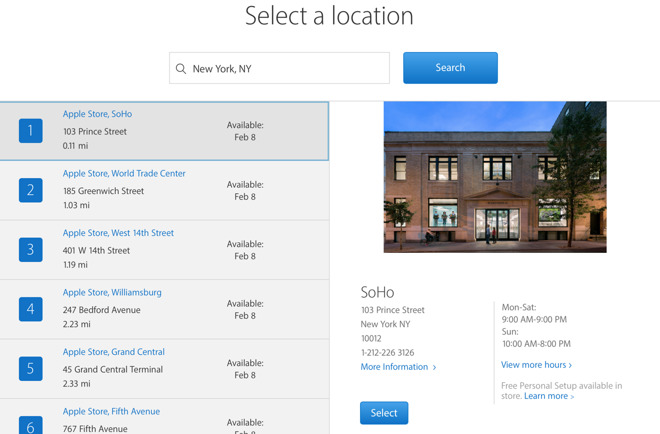660x434 pixels.
Task: Click the 10:00 AM-8:00 PM Sunday hours
Action: (536, 344)
